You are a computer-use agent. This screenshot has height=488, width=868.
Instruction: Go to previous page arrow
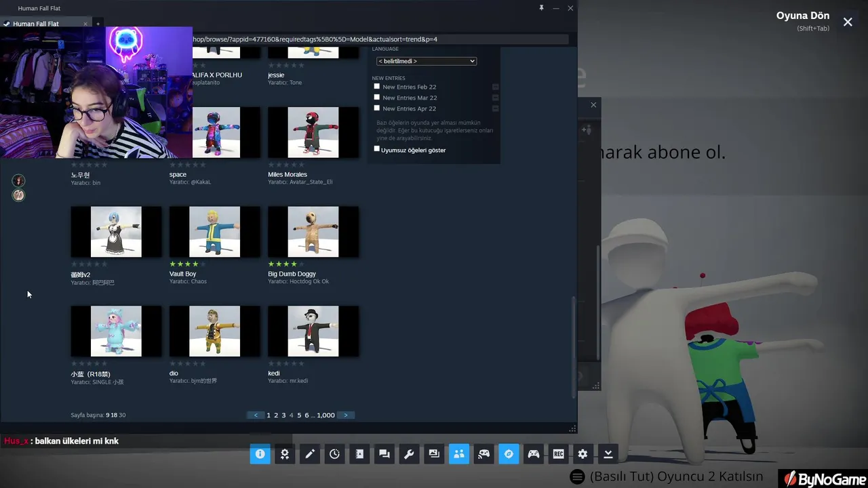pos(256,415)
